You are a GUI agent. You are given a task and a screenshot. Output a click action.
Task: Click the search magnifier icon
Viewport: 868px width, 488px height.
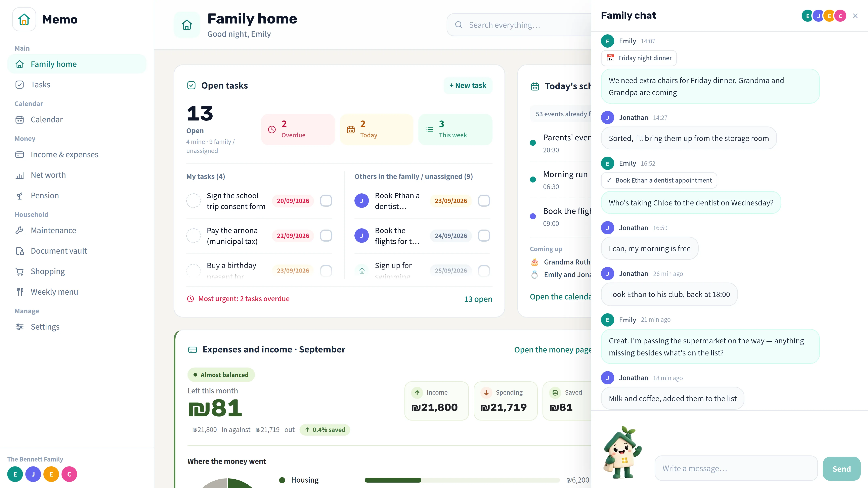pos(459,25)
